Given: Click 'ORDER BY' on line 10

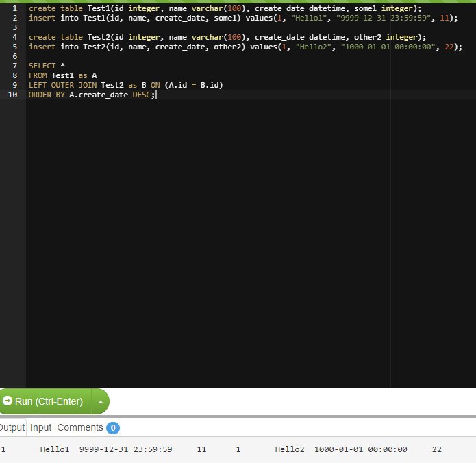Looking at the screenshot, I should click(47, 95).
